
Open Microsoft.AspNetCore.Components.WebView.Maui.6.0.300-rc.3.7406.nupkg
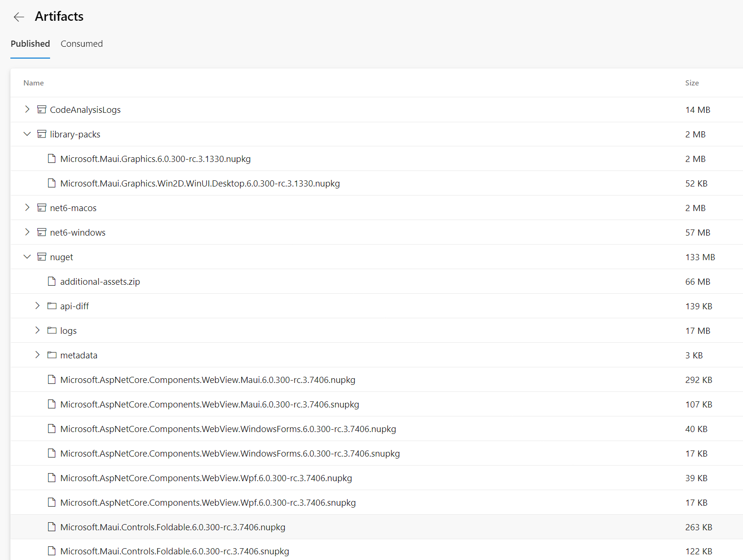point(208,380)
